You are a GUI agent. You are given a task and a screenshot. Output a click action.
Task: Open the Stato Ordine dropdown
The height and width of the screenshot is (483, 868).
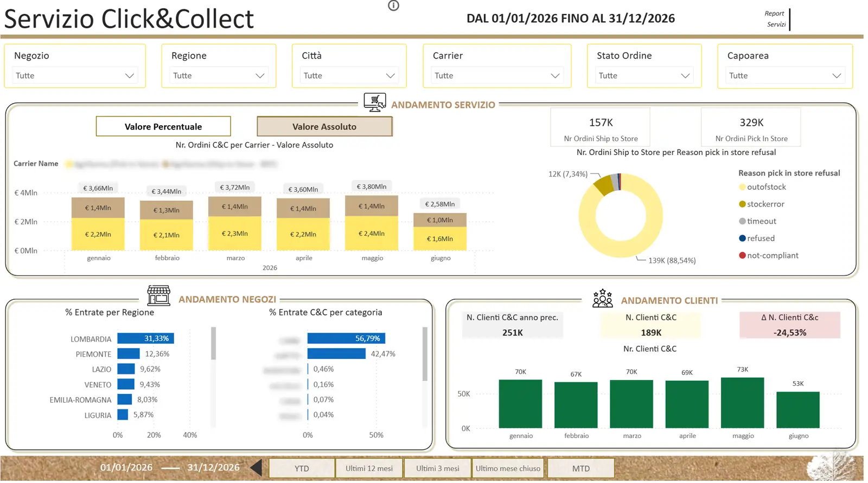tap(644, 75)
